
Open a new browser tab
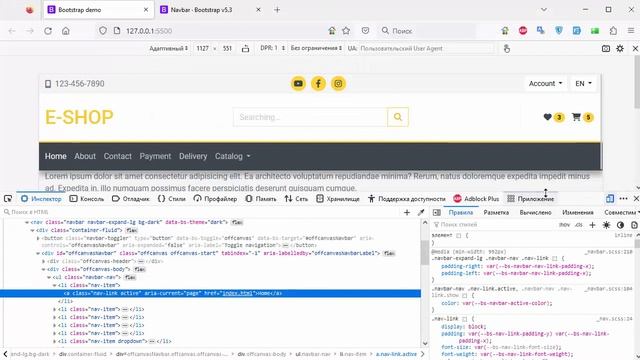pos(277,9)
